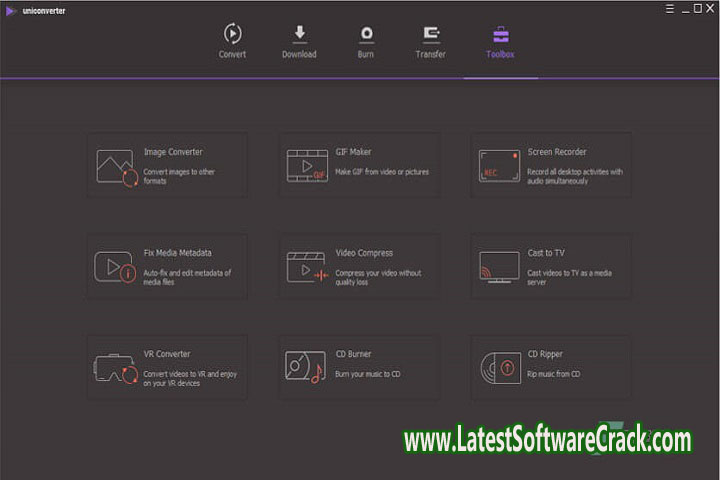Go to the Download tab
Image resolution: width=720 pixels, height=480 pixels.
pos(299,40)
